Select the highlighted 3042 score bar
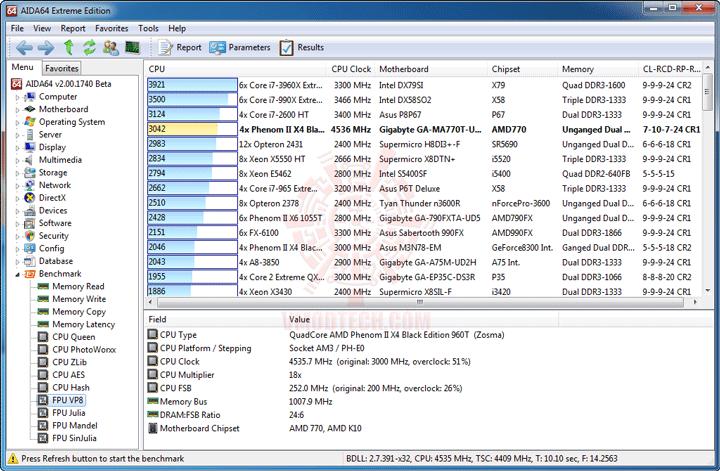Screen dimensions: 720x471 click(192, 129)
